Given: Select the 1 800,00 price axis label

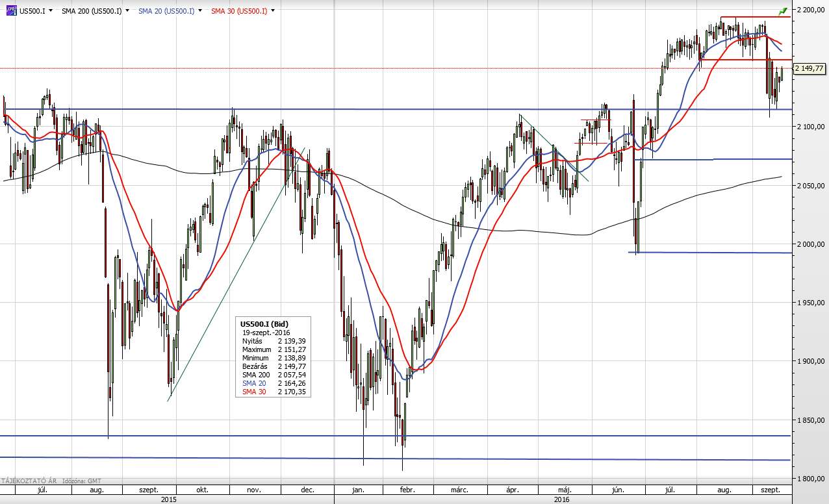Looking at the screenshot, I should click(811, 479).
